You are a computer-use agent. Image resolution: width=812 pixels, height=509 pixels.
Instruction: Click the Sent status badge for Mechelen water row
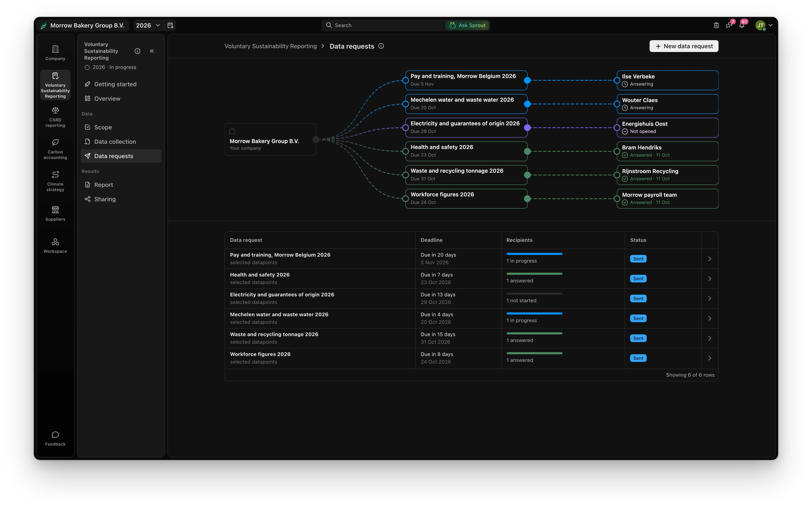tap(638, 319)
